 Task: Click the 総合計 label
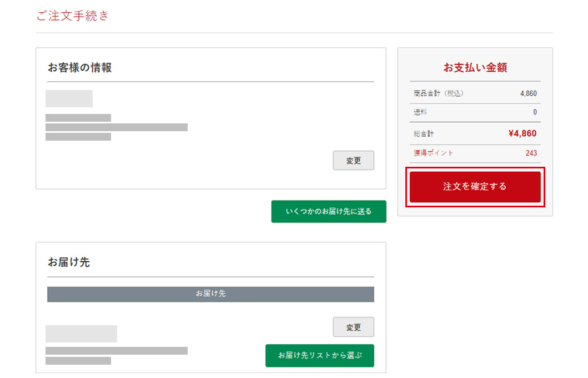[x=424, y=134]
